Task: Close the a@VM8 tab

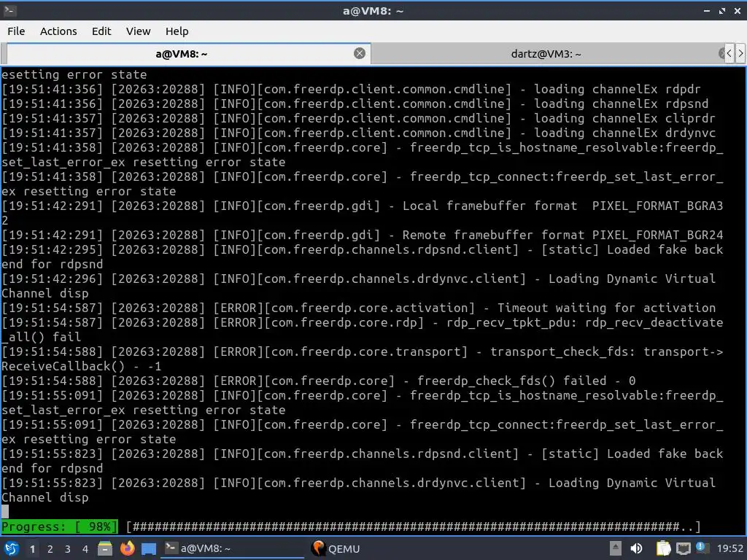Action: pyautogui.click(x=360, y=53)
